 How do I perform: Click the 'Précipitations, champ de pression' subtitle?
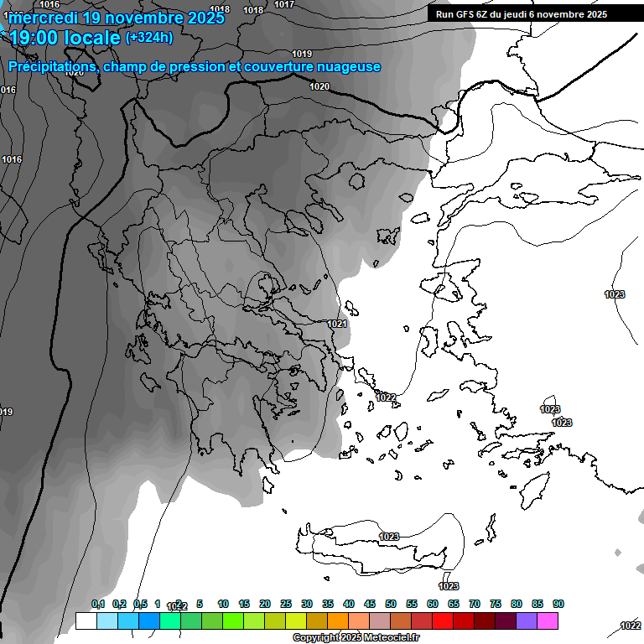click(195, 66)
